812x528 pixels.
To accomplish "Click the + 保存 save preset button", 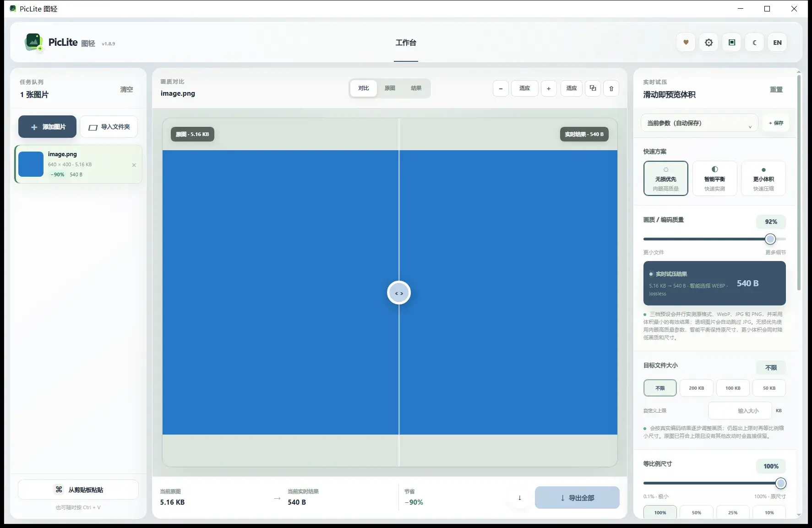I will tap(776, 123).
